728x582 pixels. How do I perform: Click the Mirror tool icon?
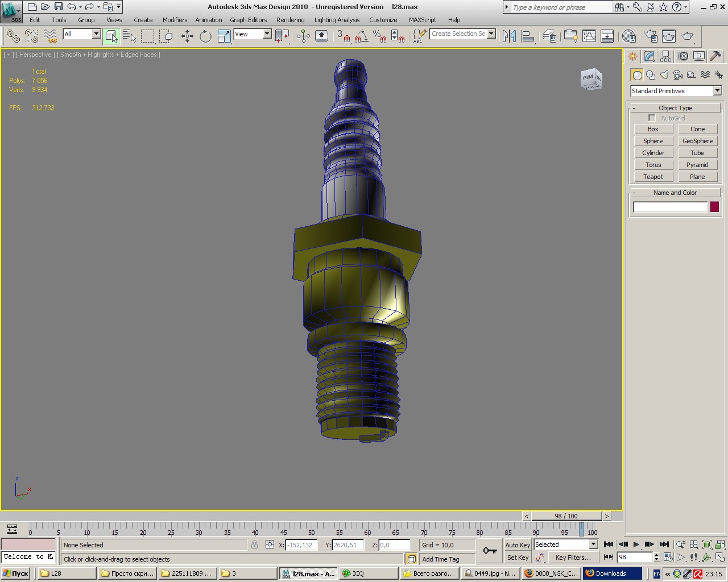pos(509,36)
